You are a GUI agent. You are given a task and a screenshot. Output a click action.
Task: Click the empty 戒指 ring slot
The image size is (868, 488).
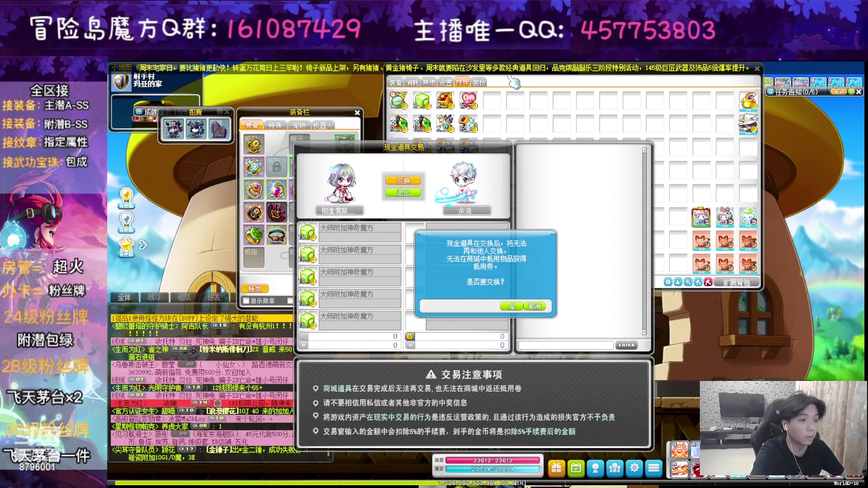pos(254,258)
